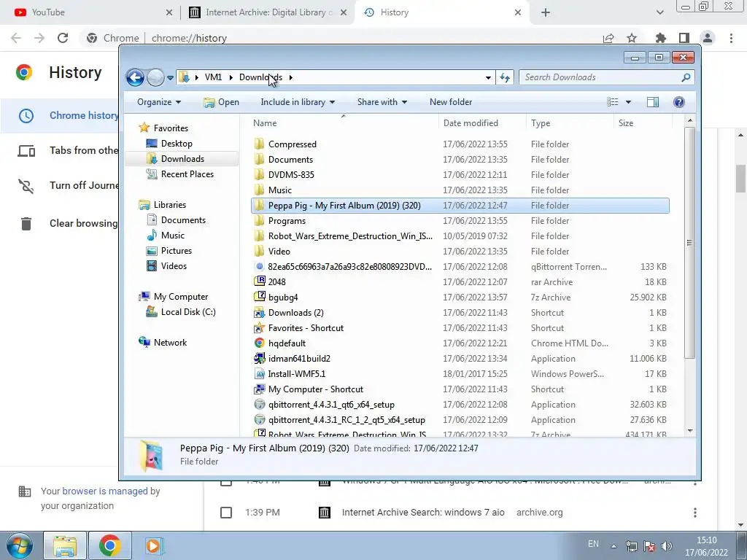This screenshot has width=747, height=560.
Task: Select the Compressed folder icon
Action: pos(259,144)
